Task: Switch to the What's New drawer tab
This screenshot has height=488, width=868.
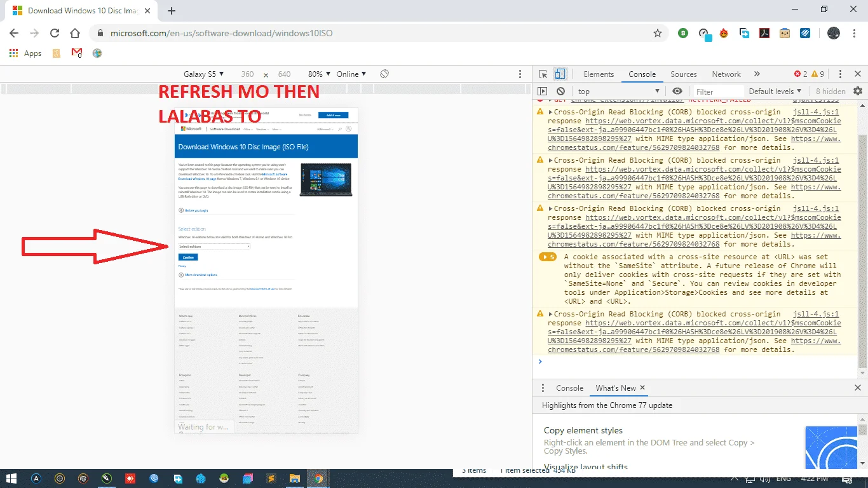Action: [x=615, y=388]
